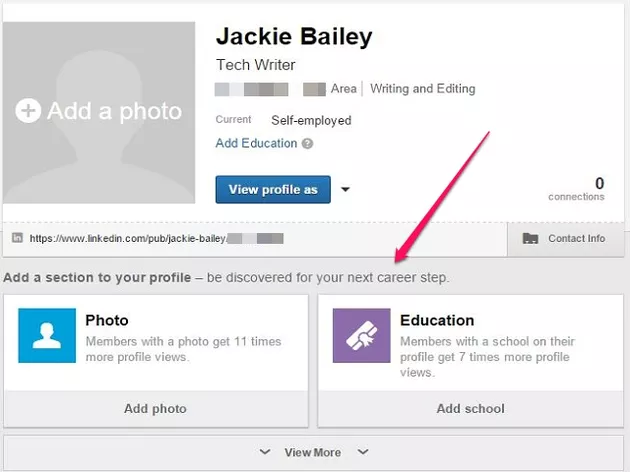Expand View More using right chevron
Screen dimensions: 630x472
click(363, 452)
